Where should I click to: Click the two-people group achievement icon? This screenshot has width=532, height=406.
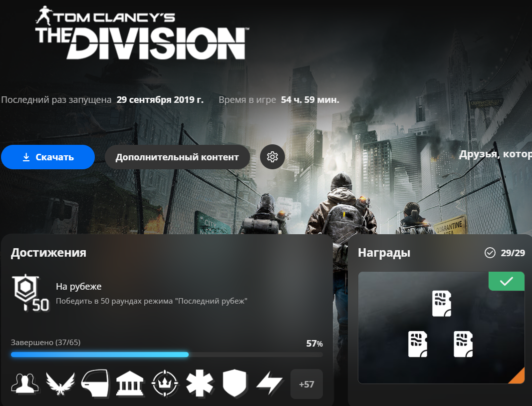point(25,384)
